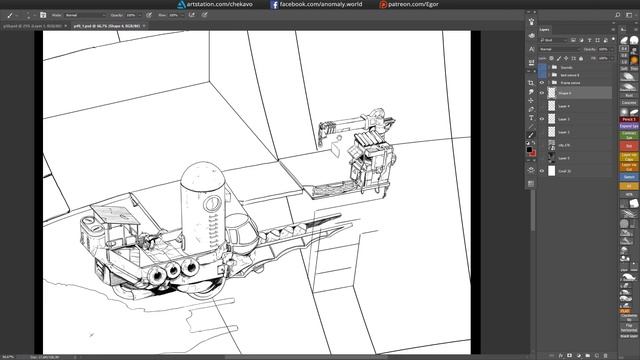Toggle layer filtering switch on/off
The height and width of the screenshot is (360, 640).
613,40
